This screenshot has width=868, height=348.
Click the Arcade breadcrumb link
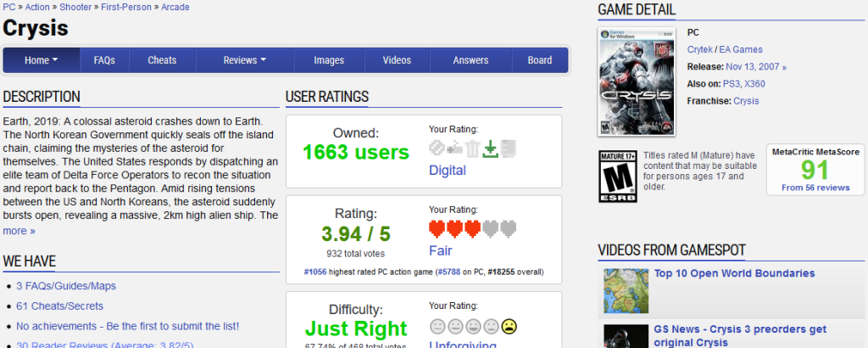[175, 7]
